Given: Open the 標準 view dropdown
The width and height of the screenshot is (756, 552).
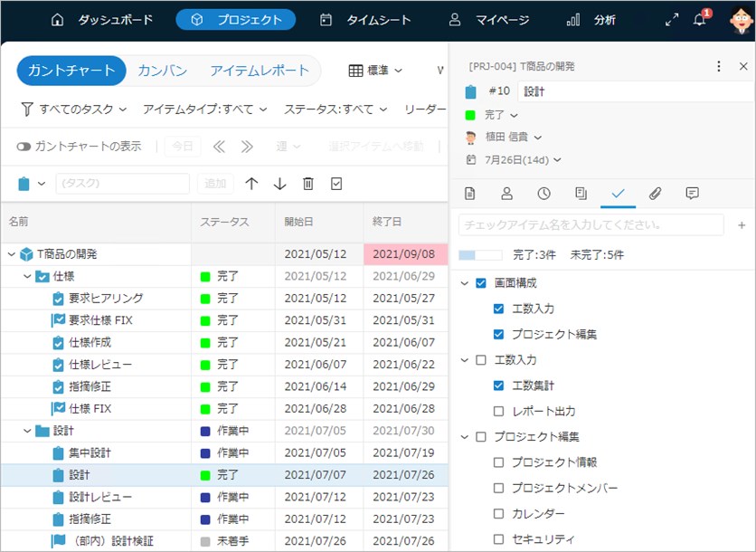Looking at the screenshot, I should click(x=375, y=71).
